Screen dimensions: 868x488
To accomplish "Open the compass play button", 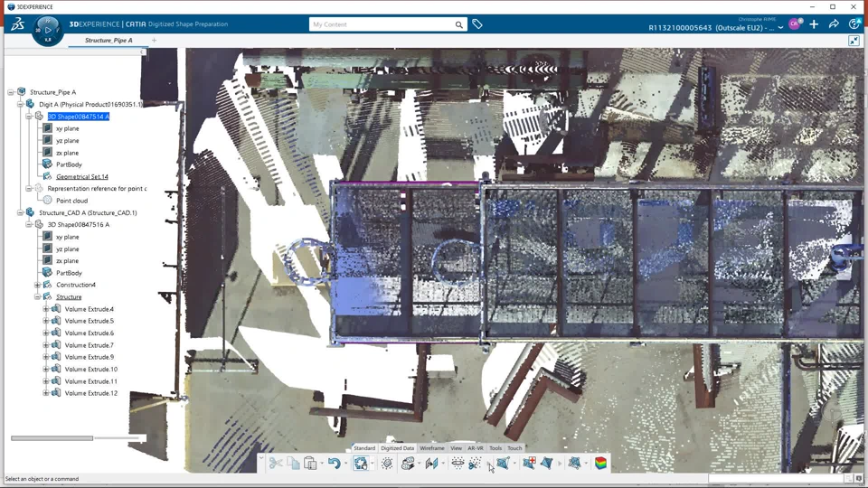I will click(48, 30).
